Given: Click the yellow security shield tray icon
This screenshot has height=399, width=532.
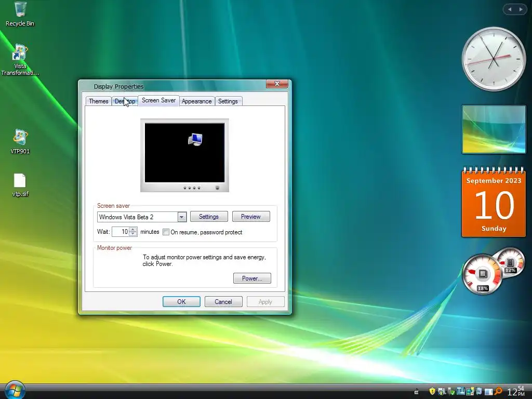Looking at the screenshot, I should pyautogui.click(x=432, y=391).
